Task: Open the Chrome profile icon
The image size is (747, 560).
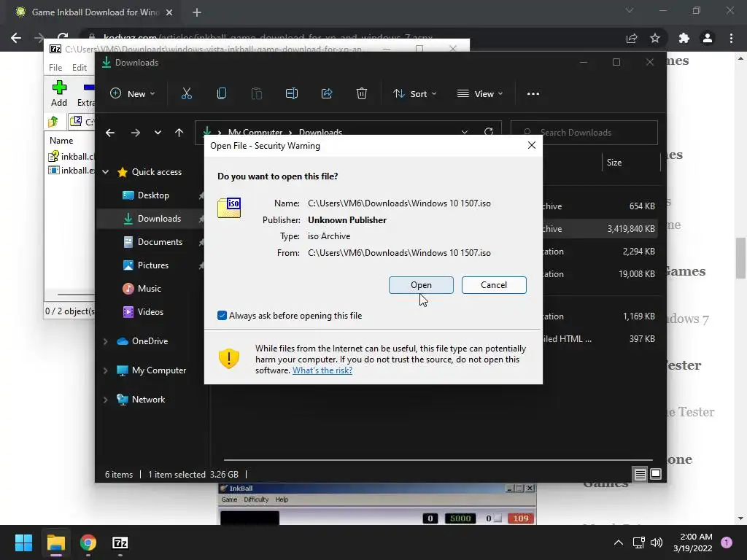Action: coord(708,38)
